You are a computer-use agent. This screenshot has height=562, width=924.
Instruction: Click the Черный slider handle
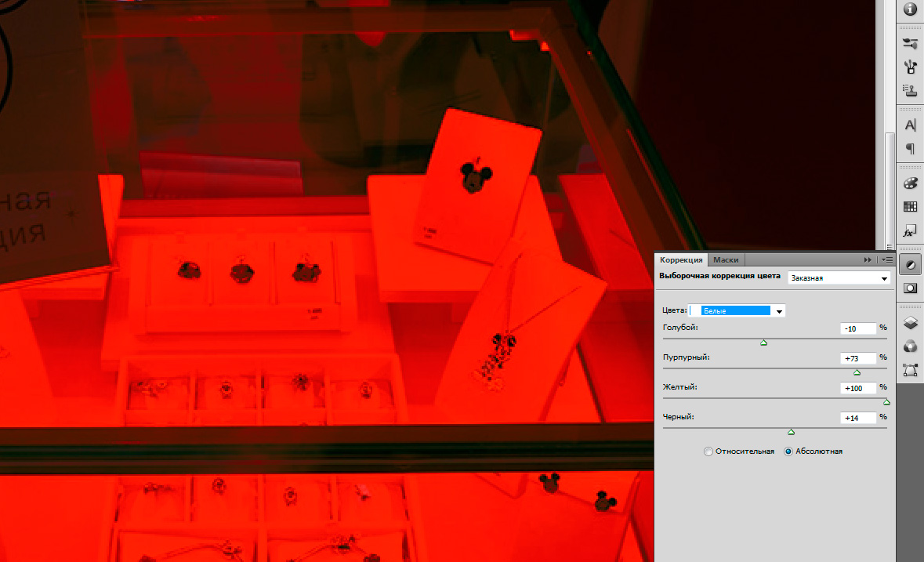(792, 432)
